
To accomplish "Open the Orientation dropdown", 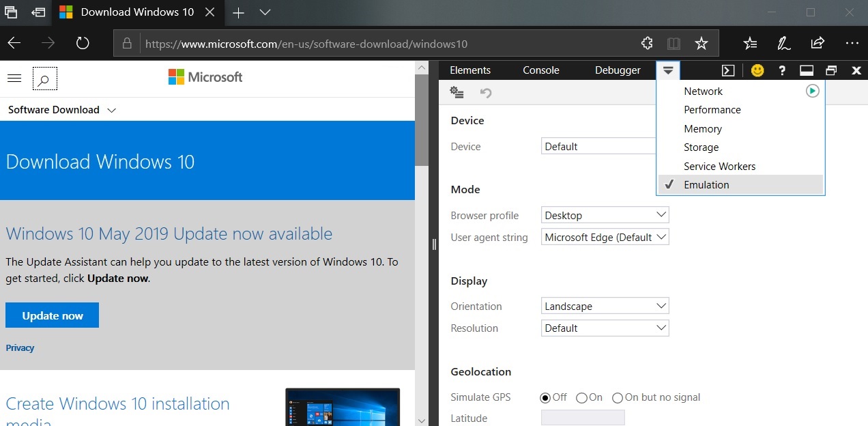I will tap(605, 306).
